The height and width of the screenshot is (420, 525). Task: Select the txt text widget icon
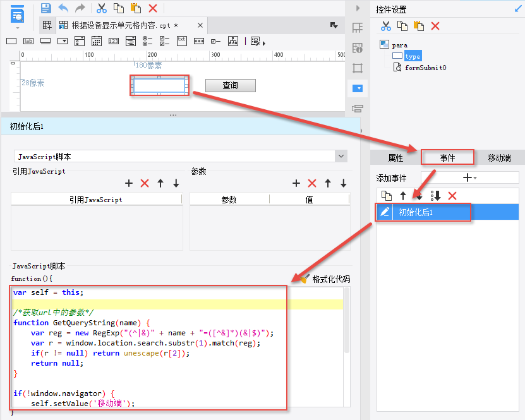pyautogui.click(x=182, y=41)
